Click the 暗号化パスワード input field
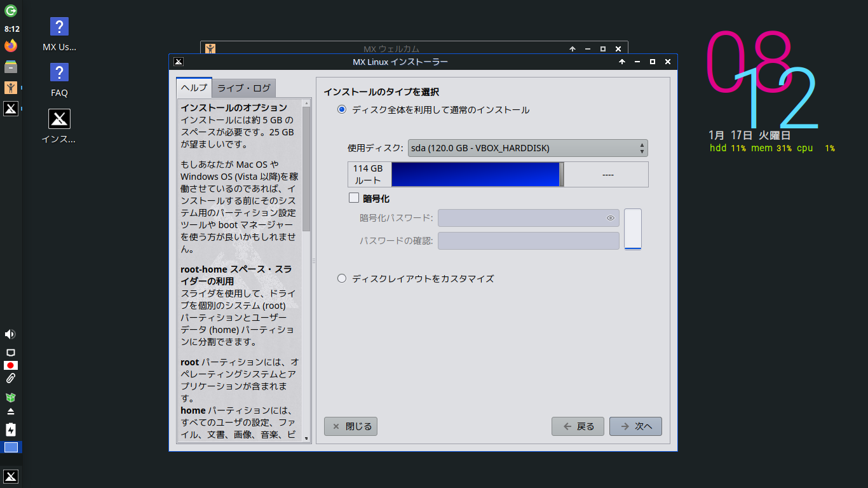The image size is (868, 488). 529,218
